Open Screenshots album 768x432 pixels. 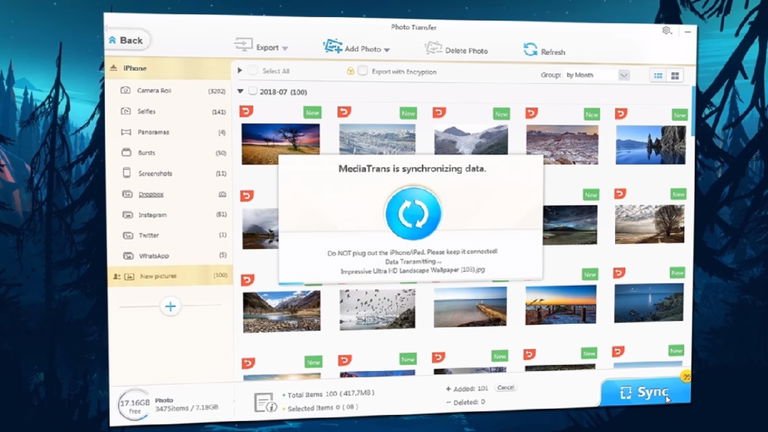coord(169,173)
